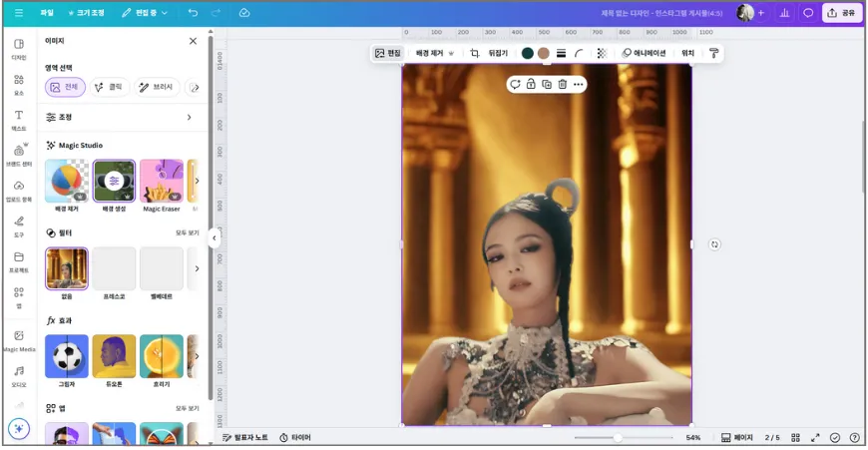Close the 이미지 panel

point(193,41)
